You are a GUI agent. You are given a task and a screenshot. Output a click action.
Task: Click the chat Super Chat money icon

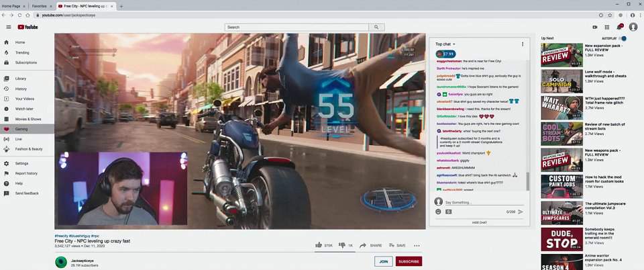coord(448,212)
